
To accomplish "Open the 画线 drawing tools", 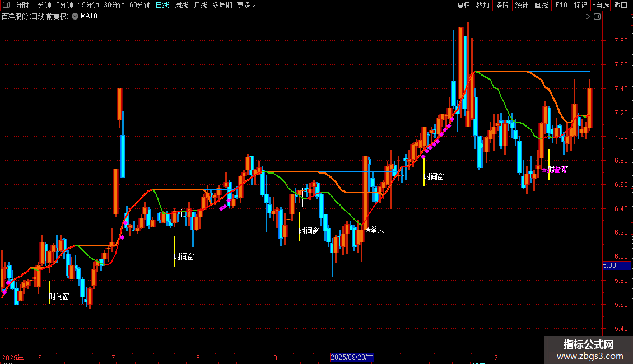I will tap(541, 5).
